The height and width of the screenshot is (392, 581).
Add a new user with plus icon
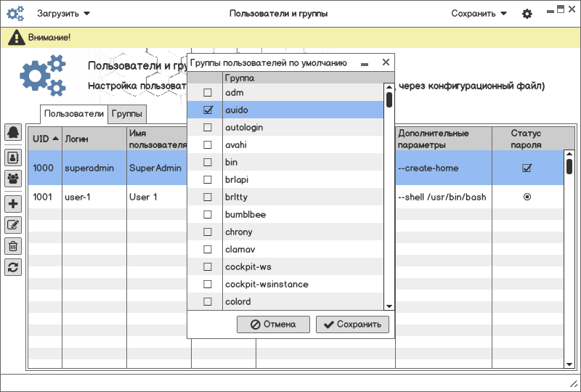coord(13,203)
